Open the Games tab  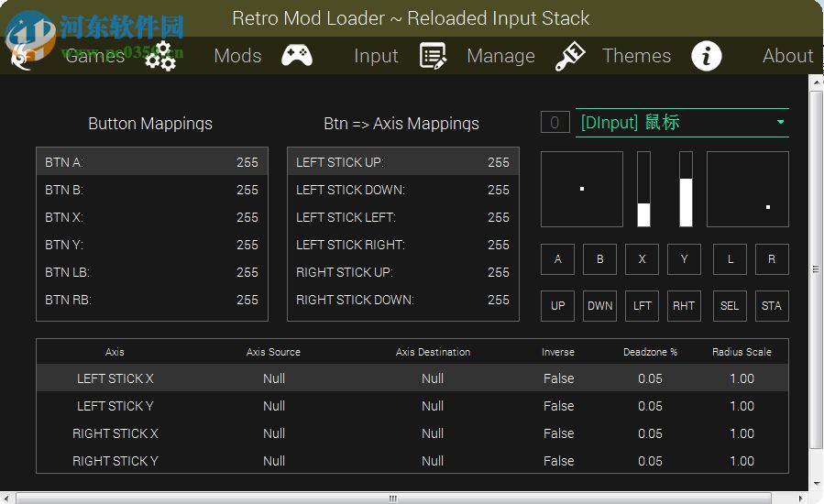click(x=94, y=56)
